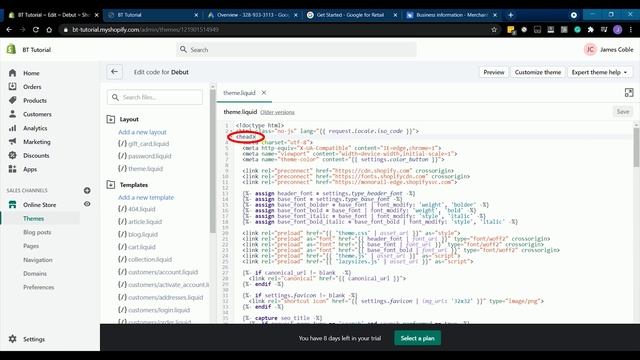Screen dimensions: 640x360
Task: Open Pages submenu item
Action: tap(31, 246)
